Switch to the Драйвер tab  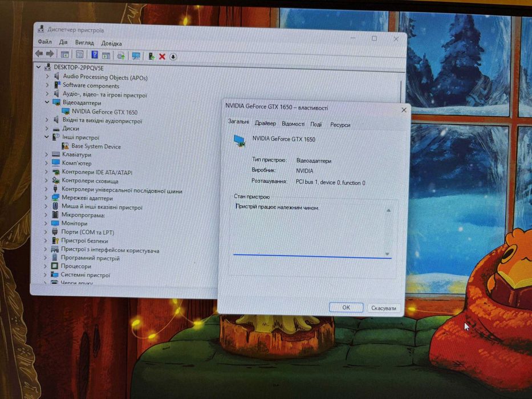tap(265, 123)
